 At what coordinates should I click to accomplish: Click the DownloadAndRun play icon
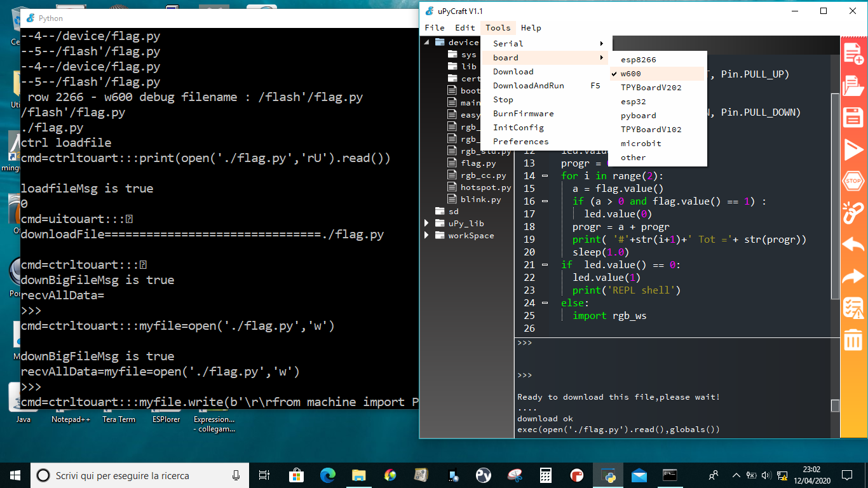coord(853,150)
